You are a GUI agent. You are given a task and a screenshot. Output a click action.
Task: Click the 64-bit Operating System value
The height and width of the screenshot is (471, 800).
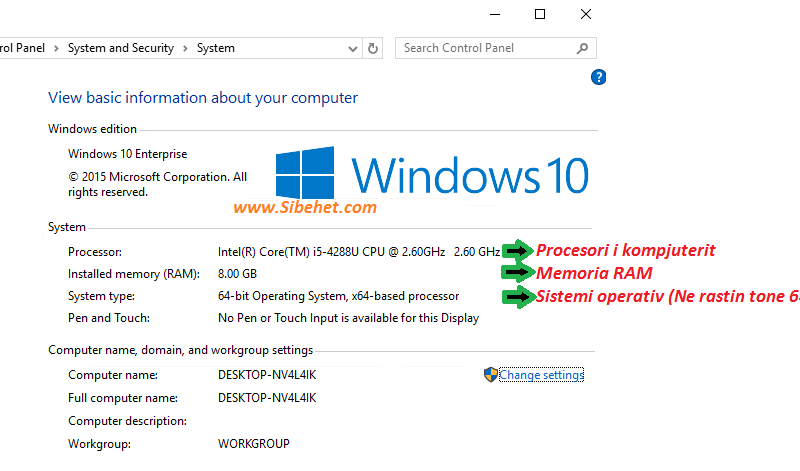(338, 296)
